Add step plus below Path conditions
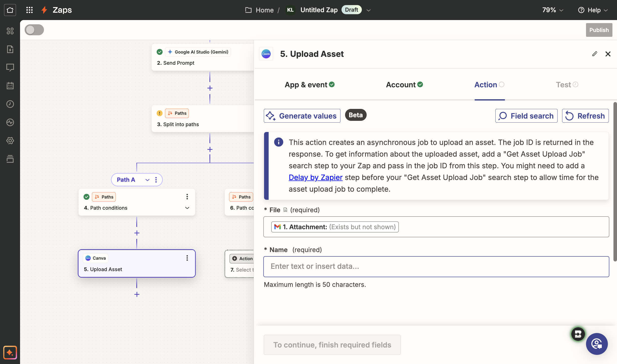 tap(137, 233)
